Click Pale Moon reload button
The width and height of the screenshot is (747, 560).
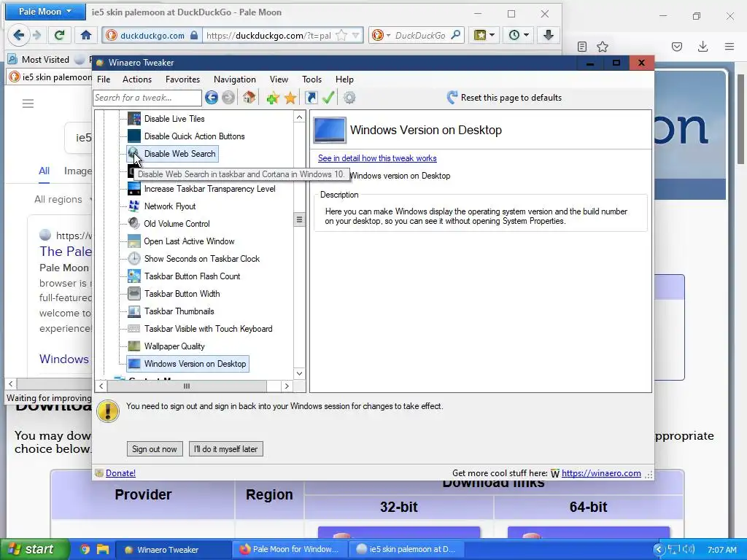(60, 35)
